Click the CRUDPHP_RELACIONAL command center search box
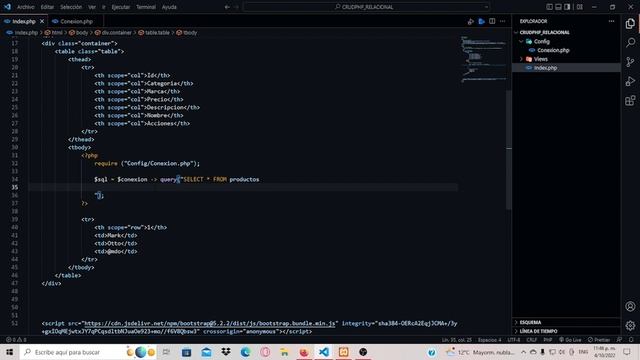640x360 pixels. (x=366, y=7)
